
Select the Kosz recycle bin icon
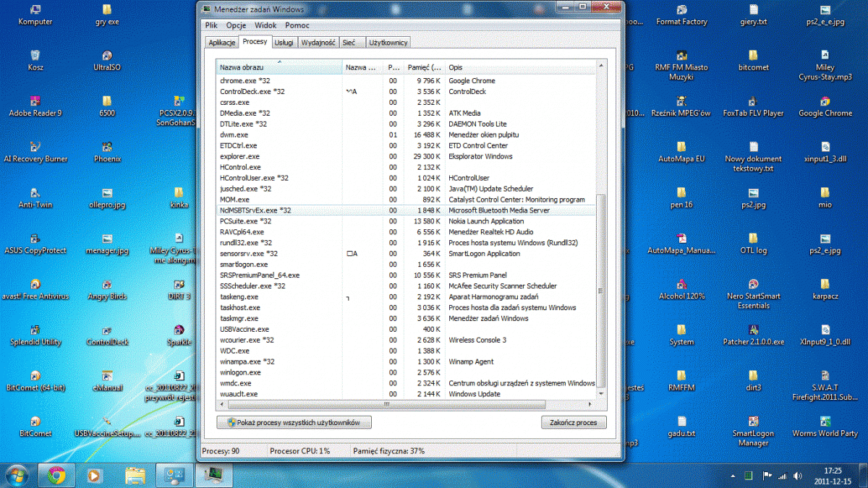(35, 60)
